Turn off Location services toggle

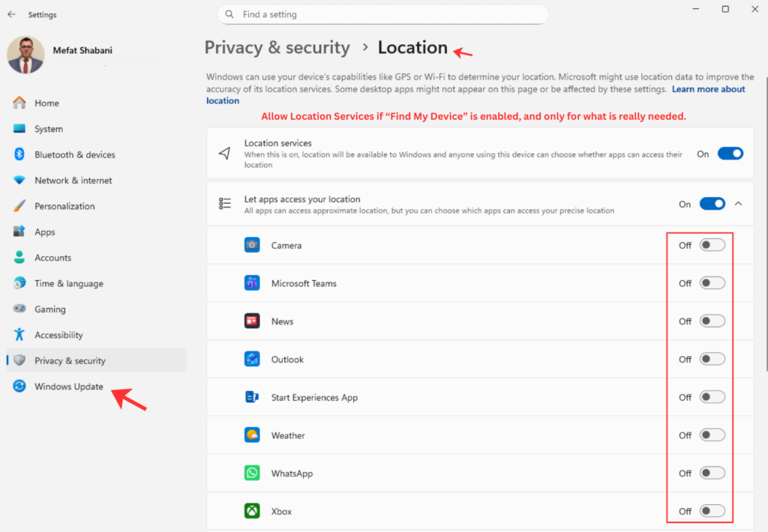click(730, 154)
